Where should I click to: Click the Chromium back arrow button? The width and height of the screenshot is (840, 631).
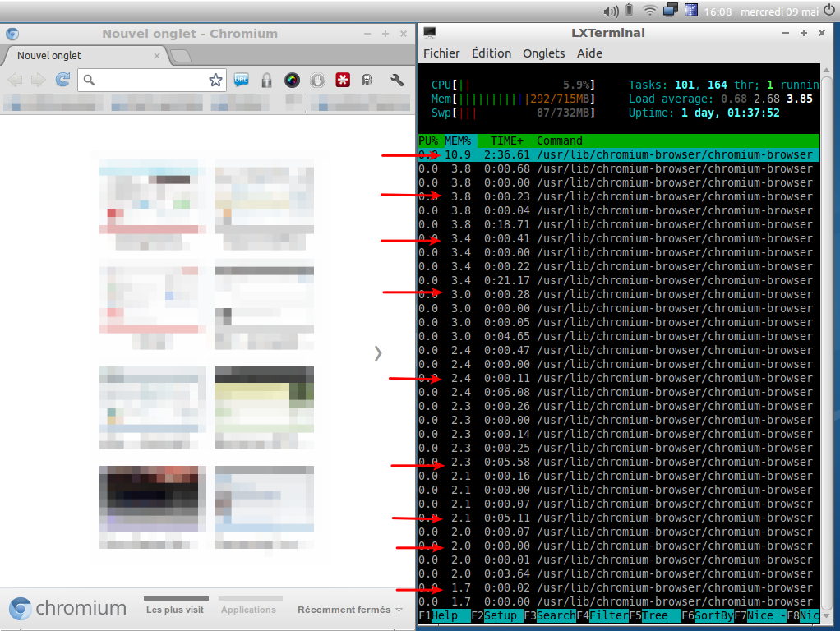[x=15, y=81]
